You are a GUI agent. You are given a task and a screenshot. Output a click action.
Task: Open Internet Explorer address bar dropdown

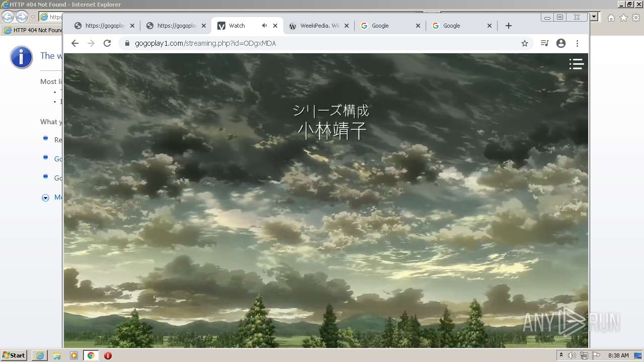tap(594, 17)
